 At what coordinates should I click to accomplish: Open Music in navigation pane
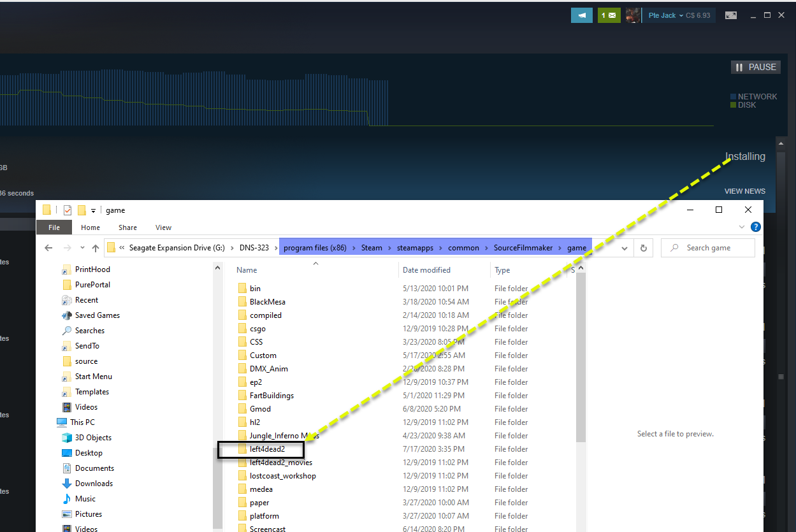point(85,499)
